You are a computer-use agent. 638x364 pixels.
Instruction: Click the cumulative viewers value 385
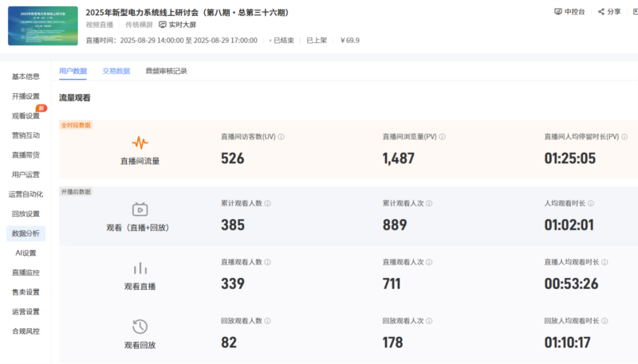tap(233, 225)
